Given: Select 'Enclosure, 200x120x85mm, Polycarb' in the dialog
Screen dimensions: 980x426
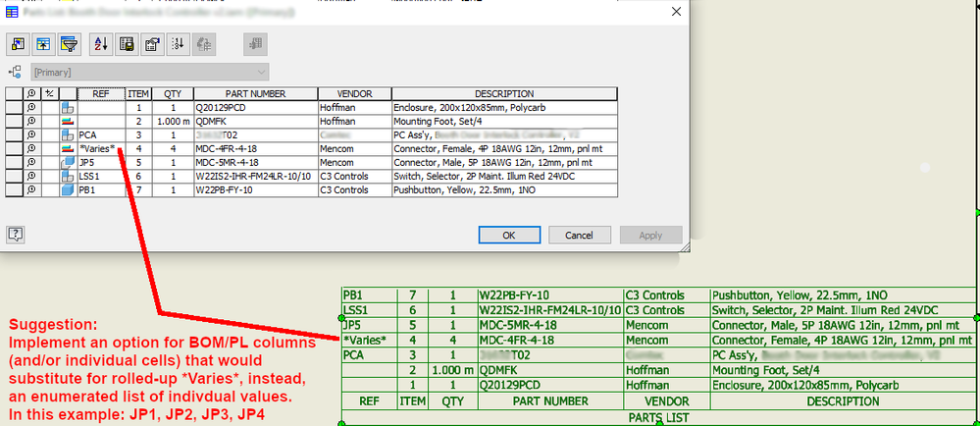Looking at the screenshot, I should (x=504, y=108).
